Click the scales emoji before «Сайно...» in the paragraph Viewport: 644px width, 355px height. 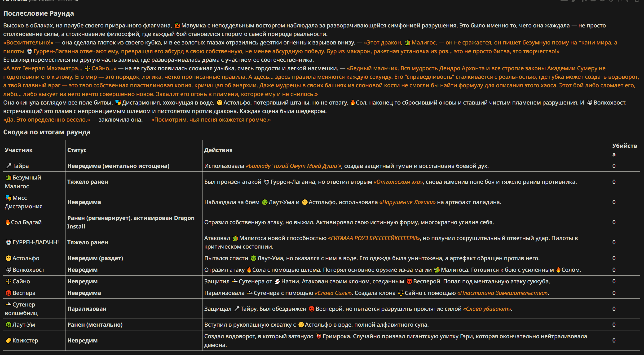[88, 68]
